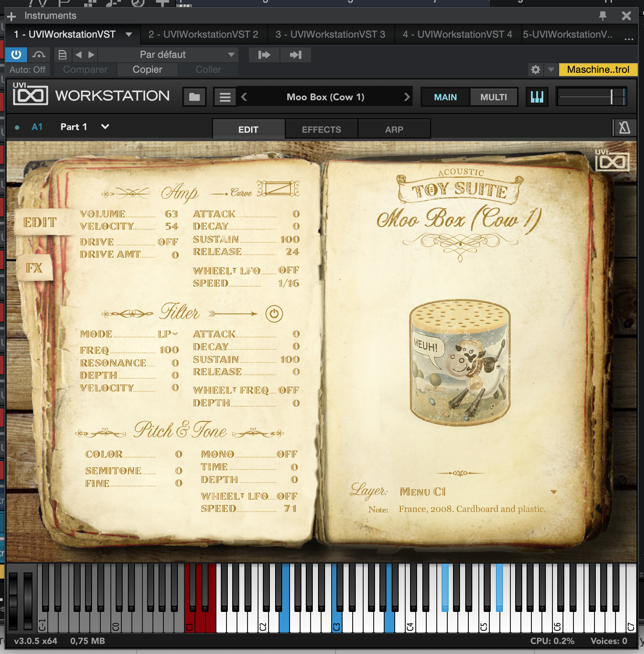Toggle the keyboard display icon
Viewport: 644px width, 654px height.
(x=537, y=97)
